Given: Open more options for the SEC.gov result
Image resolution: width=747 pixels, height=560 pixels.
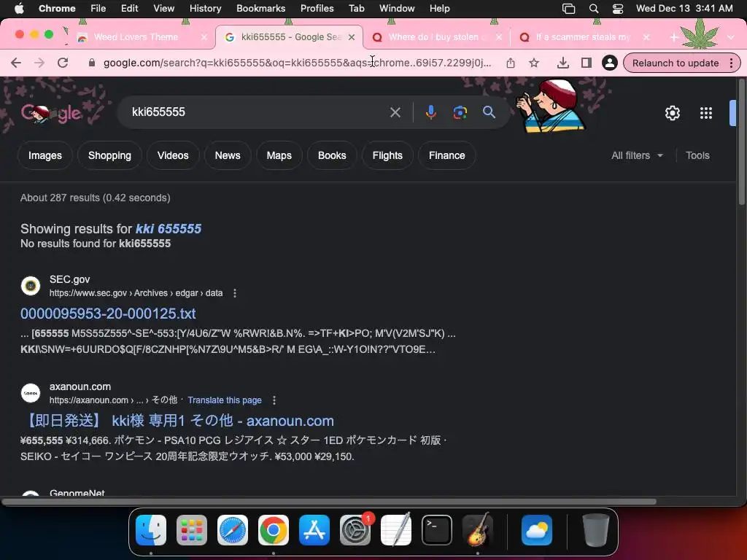Looking at the screenshot, I should coord(234,293).
